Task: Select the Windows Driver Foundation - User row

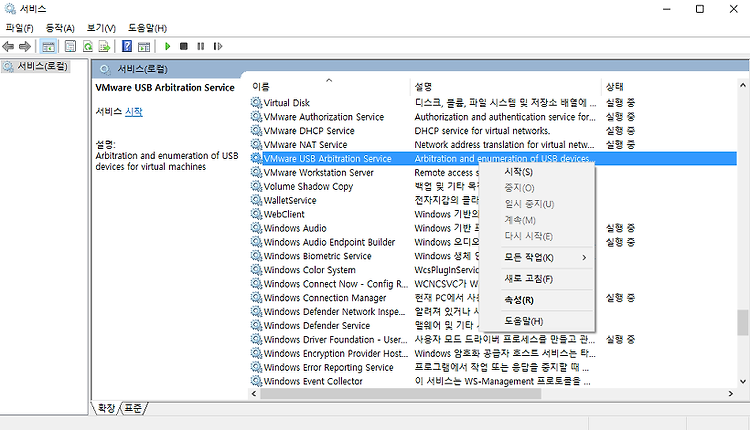Action: [x=493, y=339]
